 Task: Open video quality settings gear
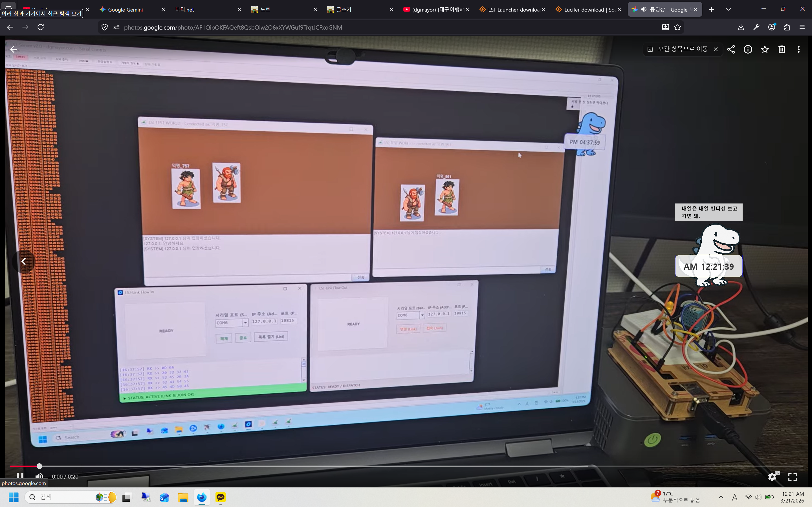pyautogui.click(x=773, y=477)
